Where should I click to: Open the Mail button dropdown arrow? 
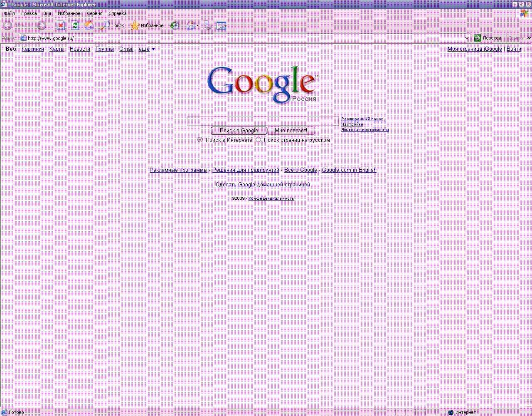click(198, 26)
